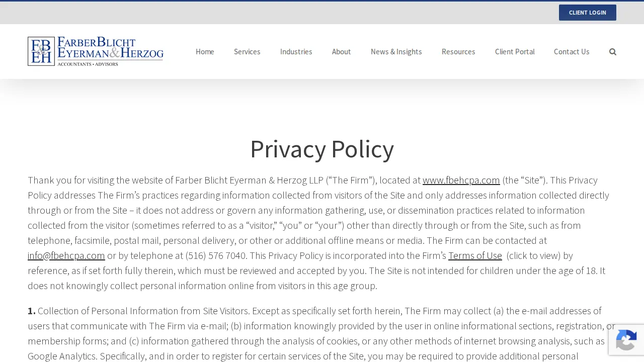Open the News & Insights menu
644x362 pixels.
(396, 52)
